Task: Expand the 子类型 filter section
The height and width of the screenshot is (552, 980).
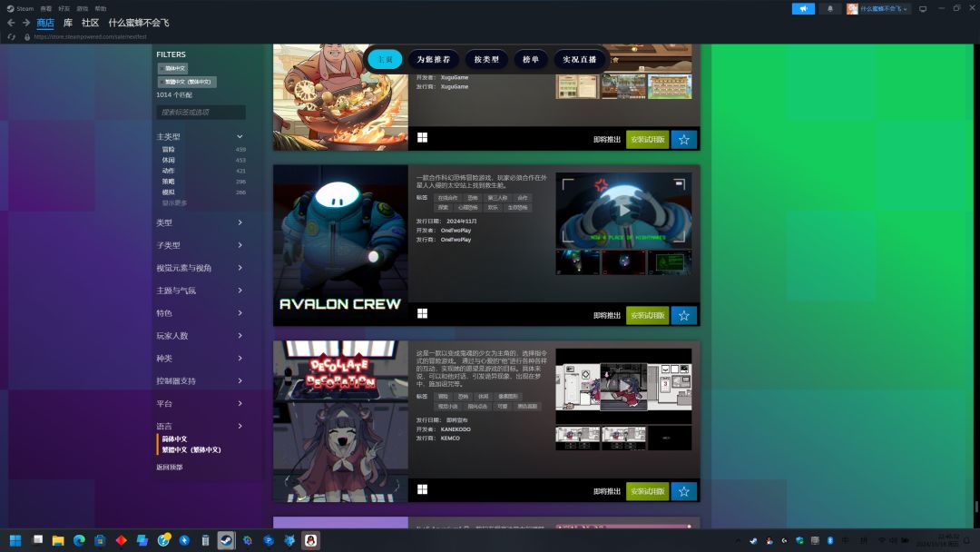Action: coord(201,245)
